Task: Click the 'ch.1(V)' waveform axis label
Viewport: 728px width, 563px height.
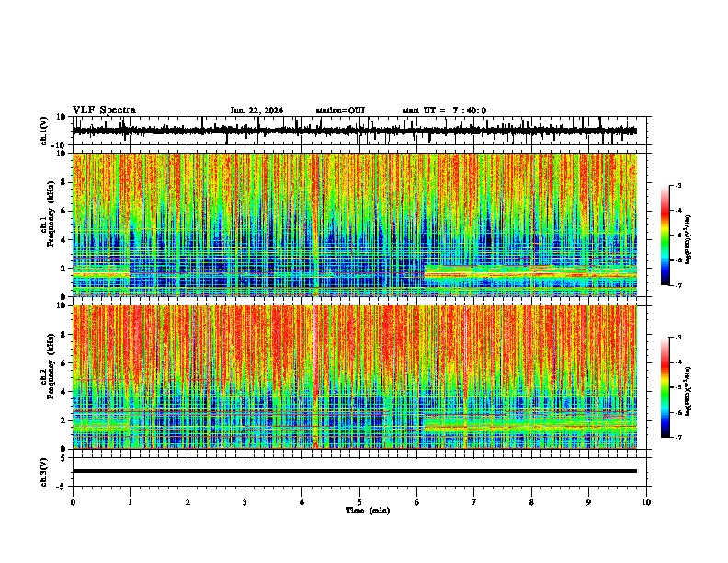Action: tap(44, 131)
